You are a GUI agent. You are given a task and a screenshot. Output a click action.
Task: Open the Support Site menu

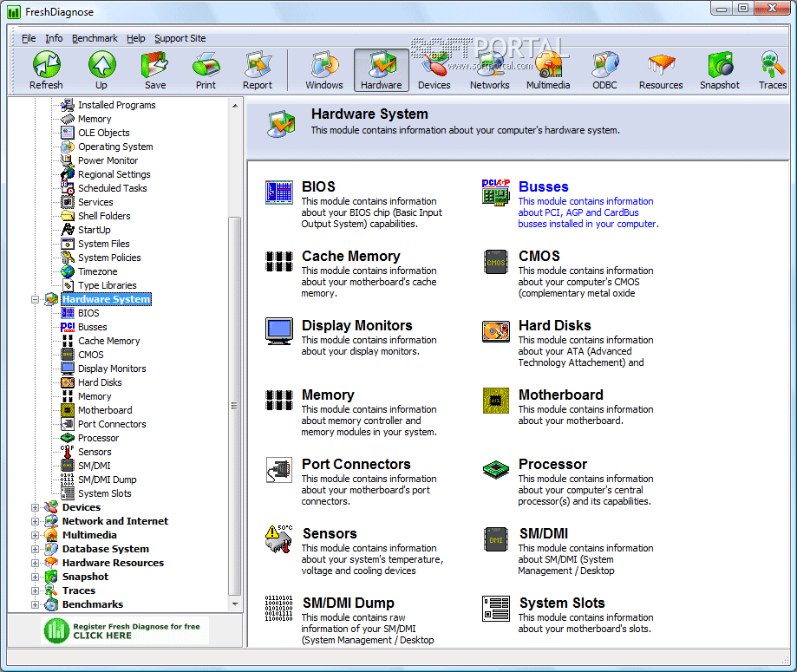click(x=180, y=38)
